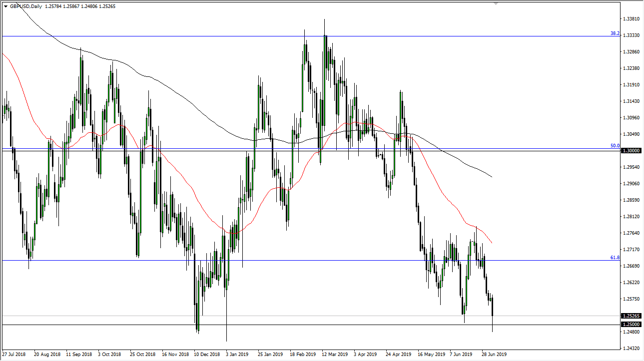This screenshot has width=644, height=361.
Task: Click the 1.25000 price level tag
Action: coord(631,325)
